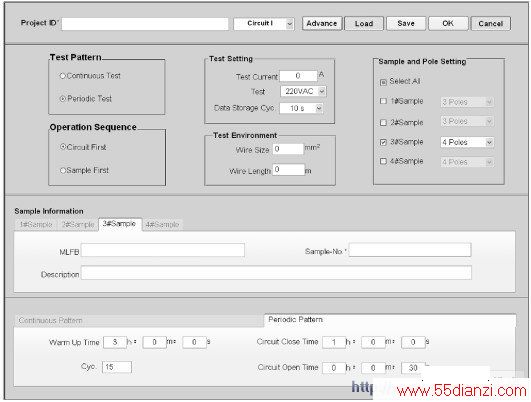This screenshot has width=531, height=402.
Task: Select the Continuous Test radio button
Action: (62, 76)
